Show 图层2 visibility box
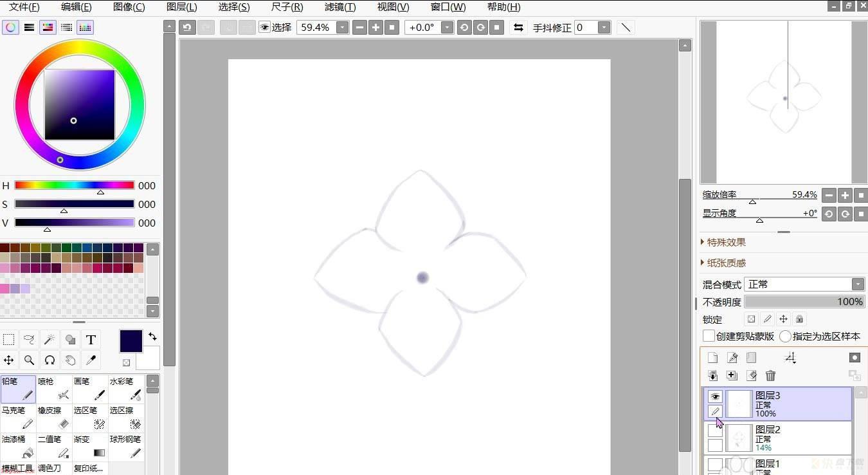The width and height of the screenshot is (868, 475). [x=715, y=431]
